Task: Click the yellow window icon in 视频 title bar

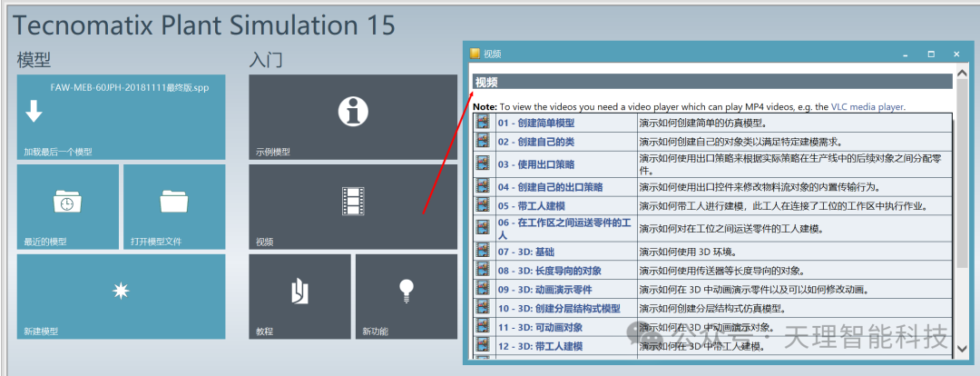Action: click(x=475, y=54)
